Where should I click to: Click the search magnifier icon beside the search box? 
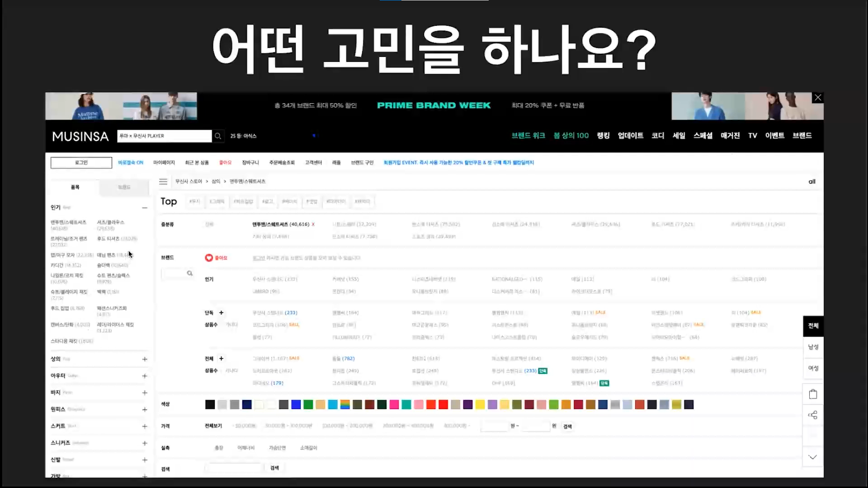point(218,136)
